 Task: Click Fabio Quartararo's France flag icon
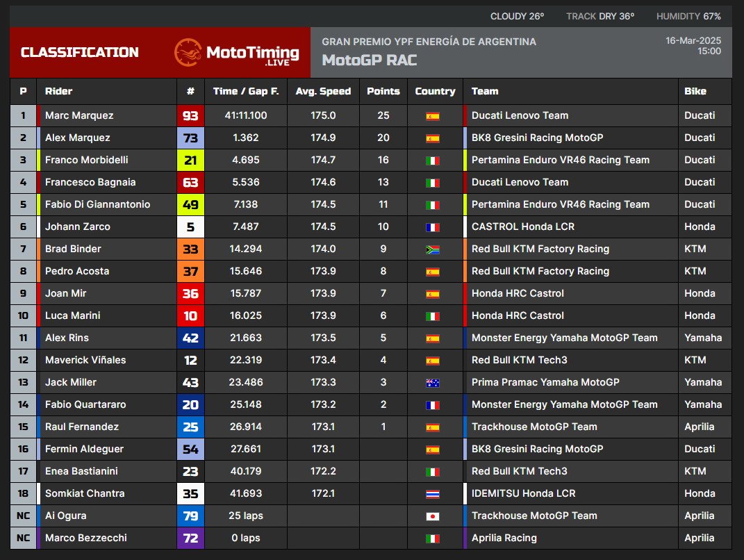432,405
